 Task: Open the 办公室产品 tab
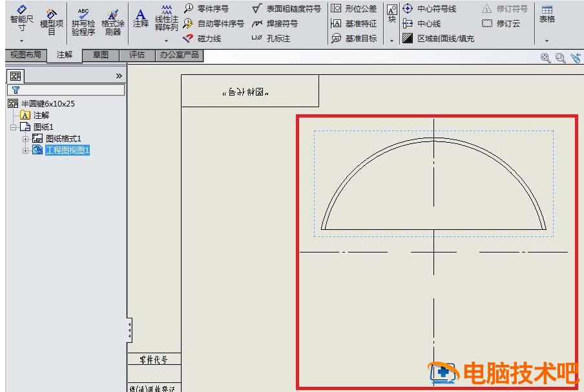(179, 55)
